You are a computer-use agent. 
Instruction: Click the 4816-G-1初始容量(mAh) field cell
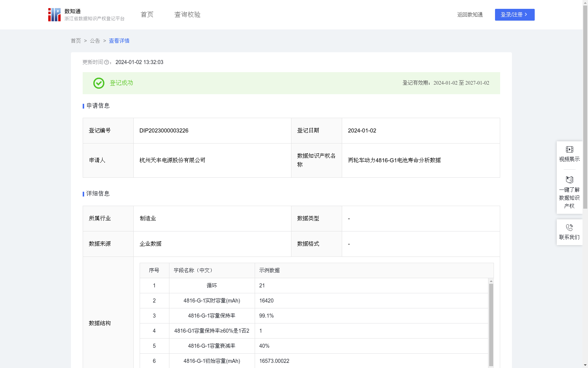(212, 361)
